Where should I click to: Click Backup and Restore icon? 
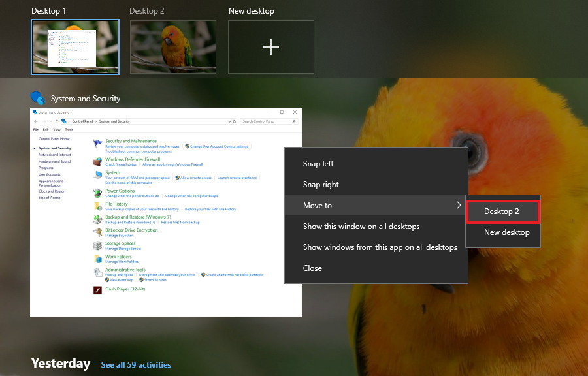pyautogui.click(x=97, y=219)
